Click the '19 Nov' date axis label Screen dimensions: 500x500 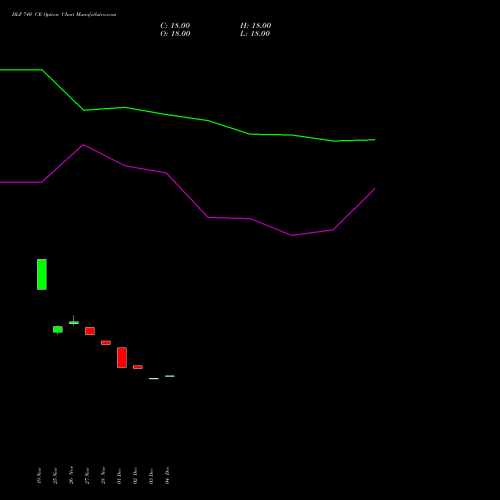click(39, 475)
